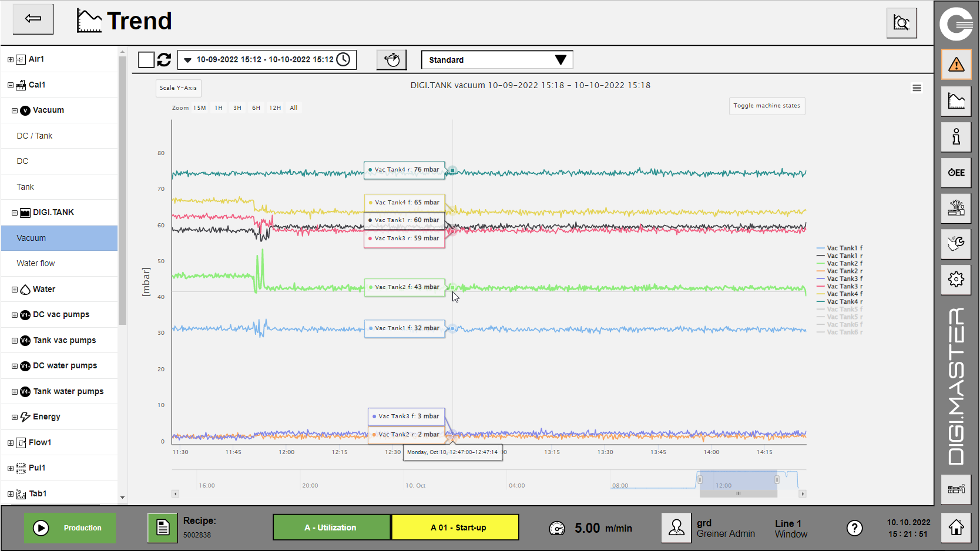Toggle Vac Tank2 r legend series
This screenshot has width=980, height=551.
point(840,271)
